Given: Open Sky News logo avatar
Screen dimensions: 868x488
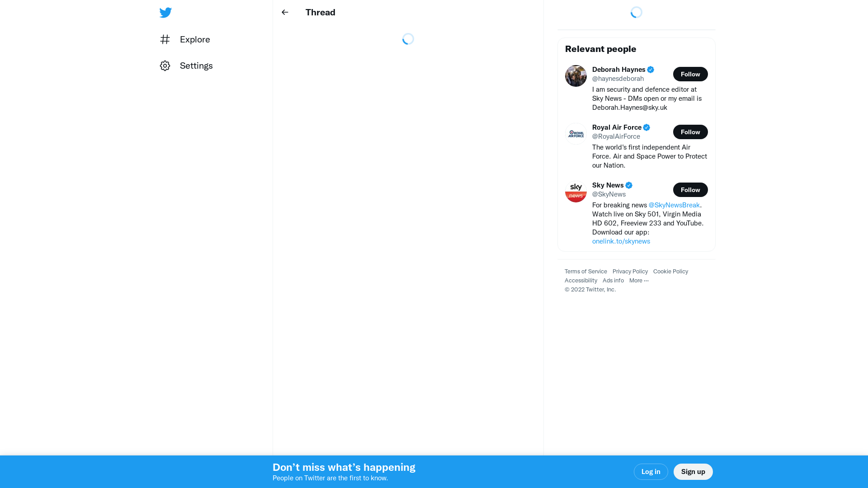Looking at the screenshot, I should click(x=576, y=192).
